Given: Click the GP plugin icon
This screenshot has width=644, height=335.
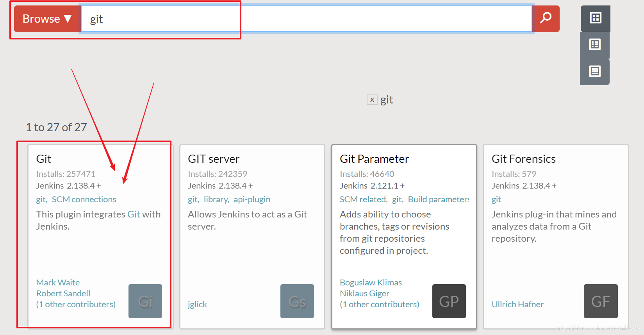Looking at the screenshot, I should click(449, 301).
